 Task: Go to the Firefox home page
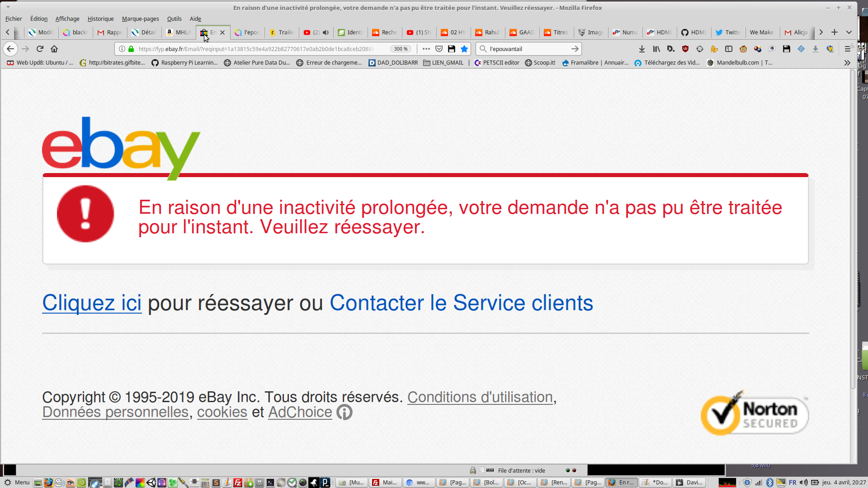pos(54,49)
